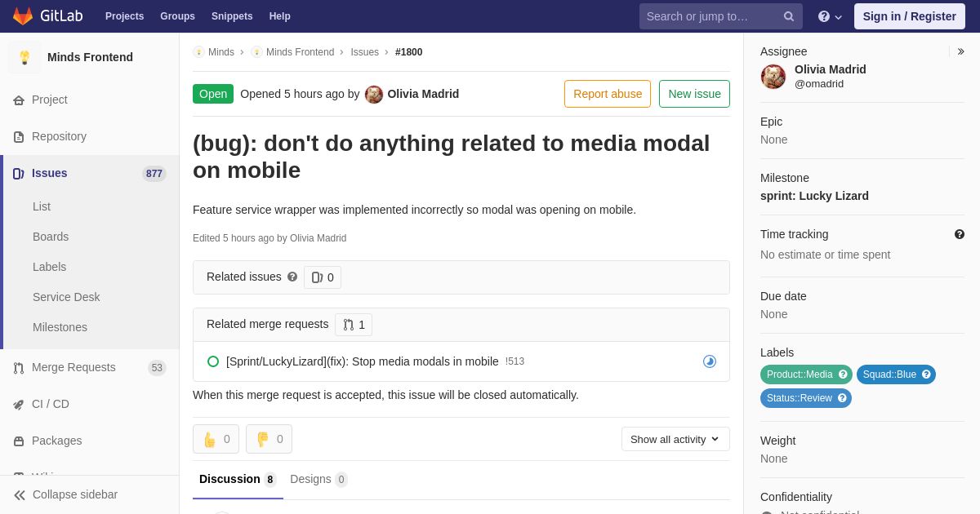Open Milestones in sidebar
980x514 pixels.
click(x=60, y=328)
